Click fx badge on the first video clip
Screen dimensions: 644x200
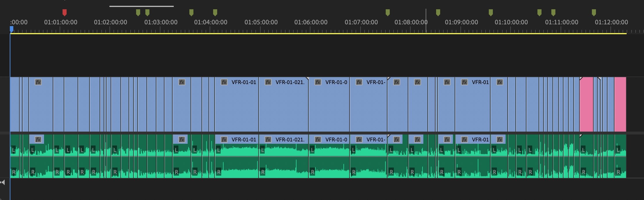38,82
